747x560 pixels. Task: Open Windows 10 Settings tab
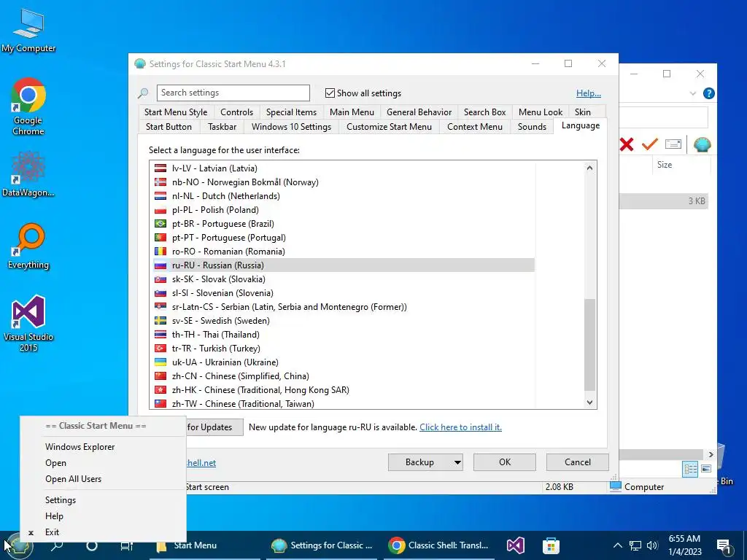tap(291, 127)
